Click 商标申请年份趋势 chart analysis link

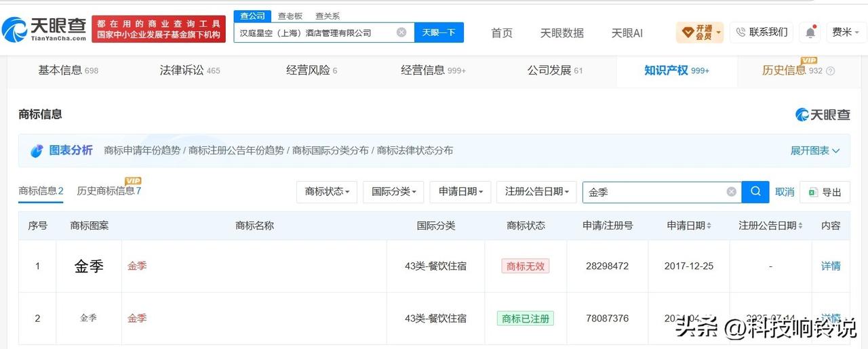[x=142, y=150]
